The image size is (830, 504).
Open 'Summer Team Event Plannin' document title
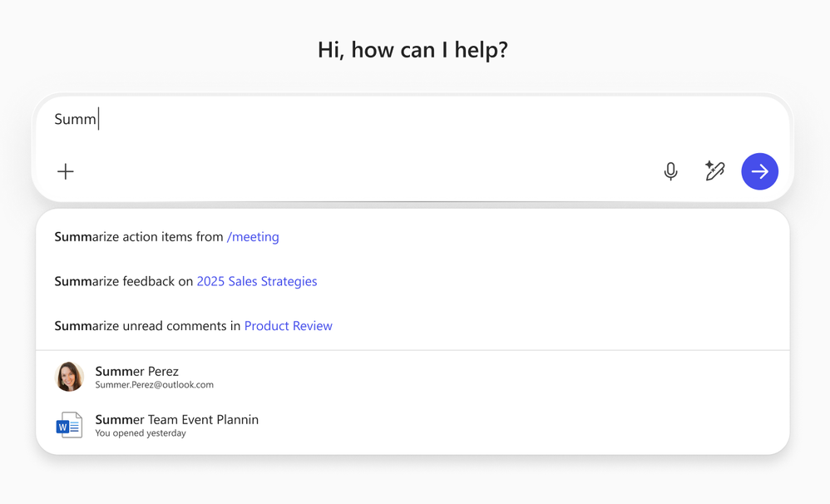176,419
